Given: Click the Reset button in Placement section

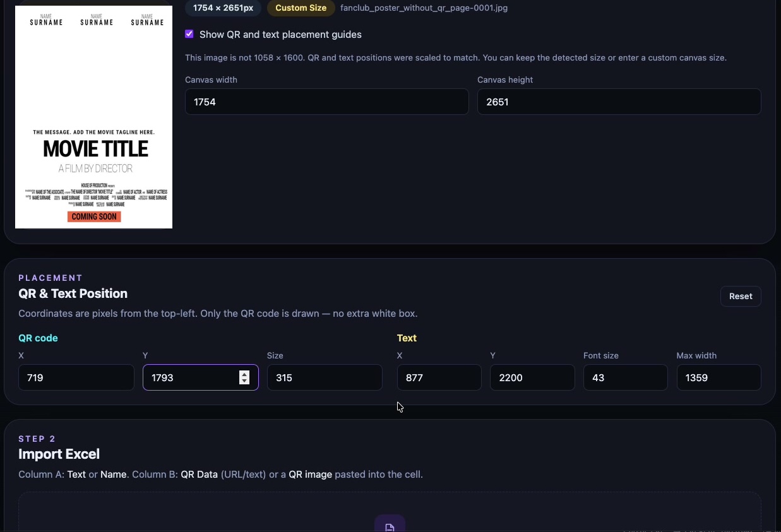Looking at the screenshot, I should click(x=741, y=296).
